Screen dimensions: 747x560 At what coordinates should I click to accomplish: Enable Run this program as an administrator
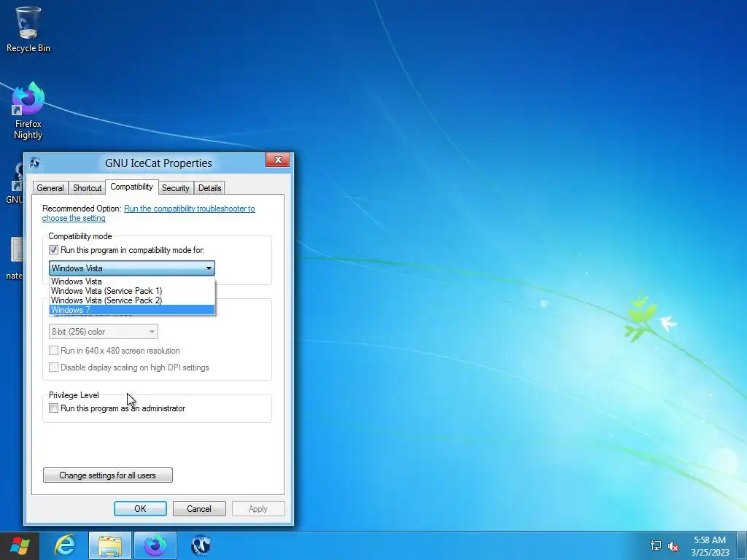[53, 408]
